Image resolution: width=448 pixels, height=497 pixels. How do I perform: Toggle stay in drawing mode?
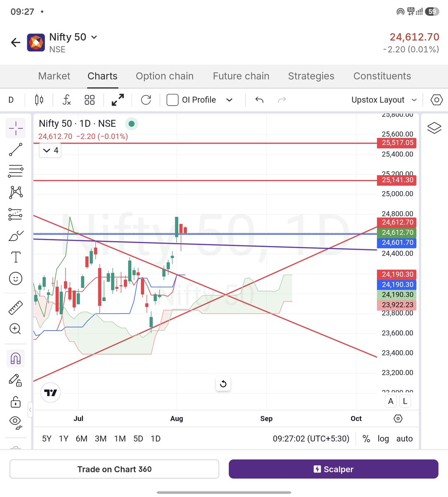16,380
